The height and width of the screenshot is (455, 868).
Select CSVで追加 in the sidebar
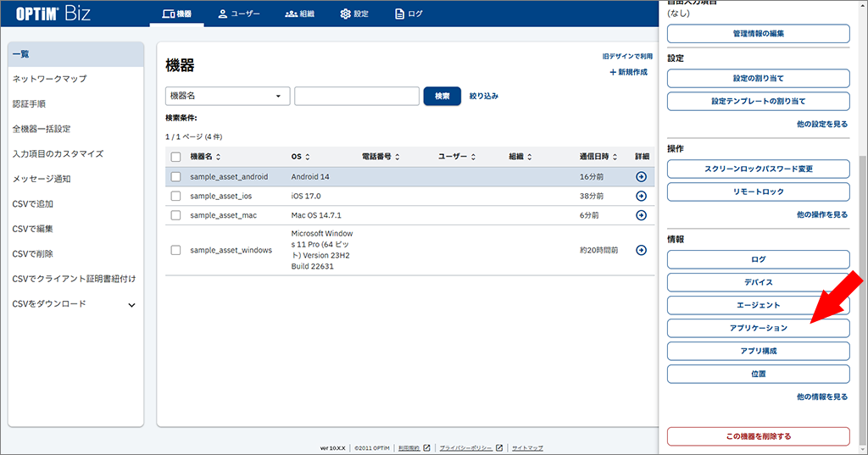point(75,203)
